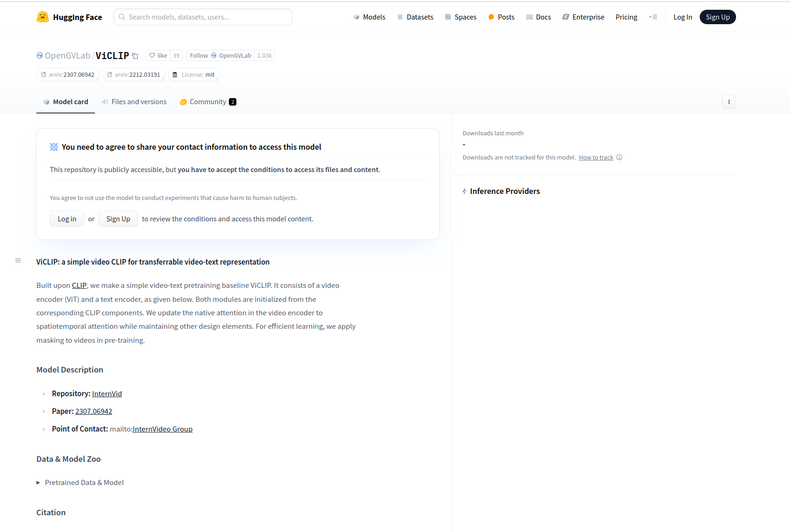Open the How to track link
This screenshot has width=790, height=532.
[x=596, y=157]
